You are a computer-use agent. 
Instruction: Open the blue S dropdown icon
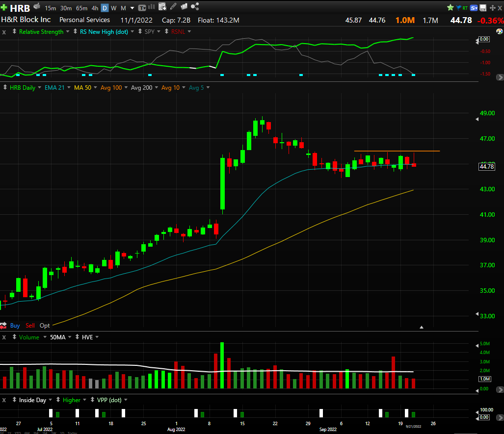point(474,8)
